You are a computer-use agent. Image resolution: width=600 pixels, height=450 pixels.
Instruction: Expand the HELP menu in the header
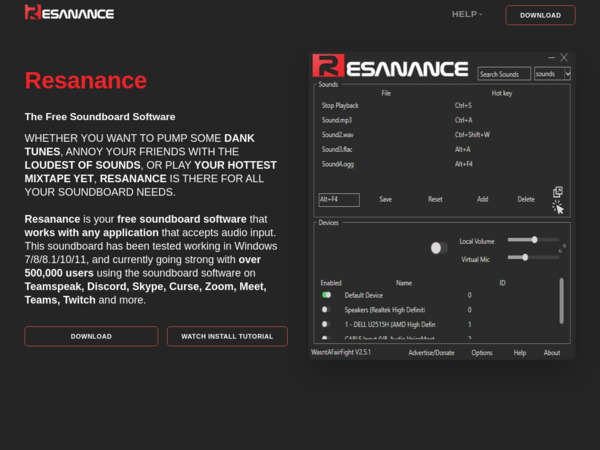tap(467, 15)
